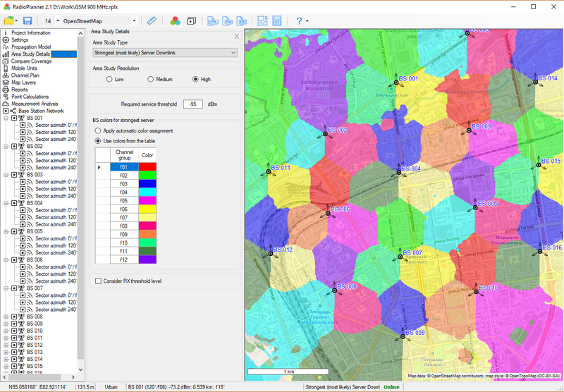Select Low area study resolution
Screen dimensions: 564x392
click(109, 80)
